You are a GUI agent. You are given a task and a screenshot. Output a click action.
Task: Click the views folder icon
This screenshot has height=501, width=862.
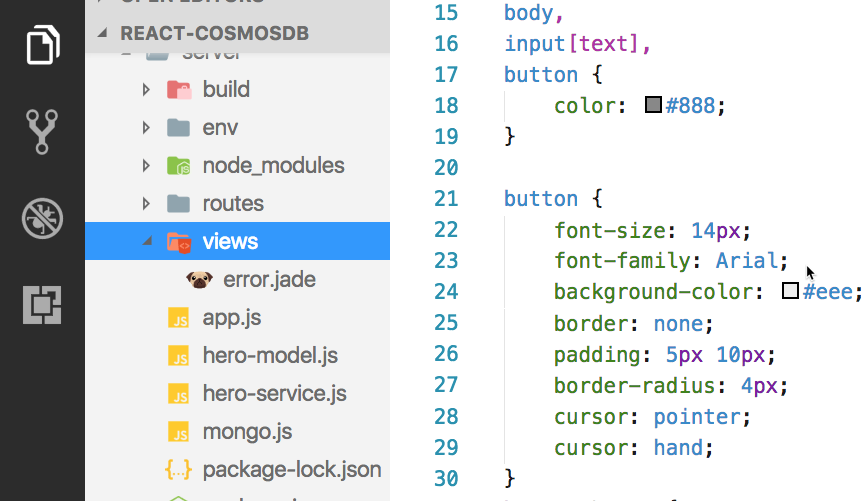pyautogui.click(x=179, y=242)
